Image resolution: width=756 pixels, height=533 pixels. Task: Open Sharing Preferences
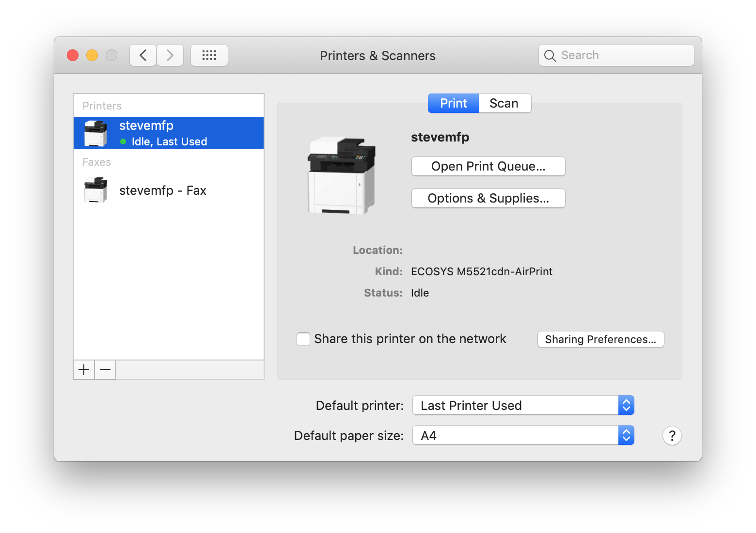(601, 339)
